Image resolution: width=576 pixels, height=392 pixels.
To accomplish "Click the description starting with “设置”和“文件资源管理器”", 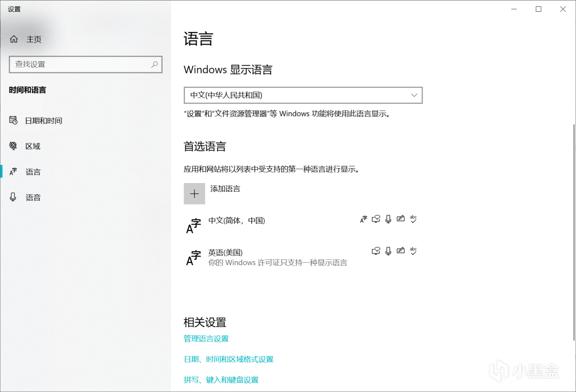I will tap(288, 114).
